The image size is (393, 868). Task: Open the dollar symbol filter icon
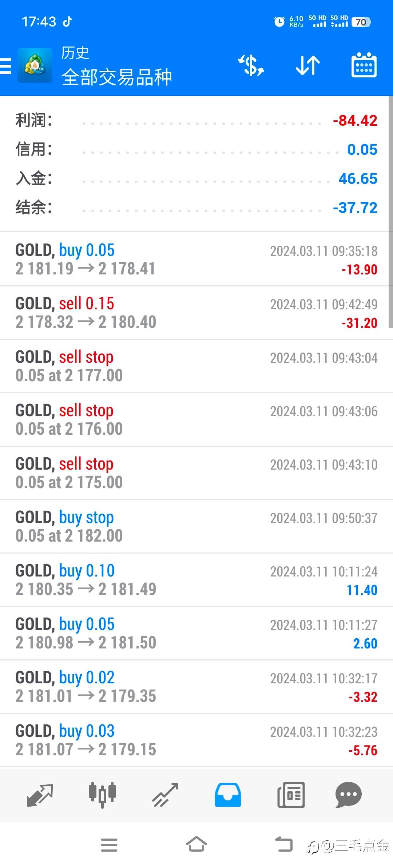click(251, 66)
